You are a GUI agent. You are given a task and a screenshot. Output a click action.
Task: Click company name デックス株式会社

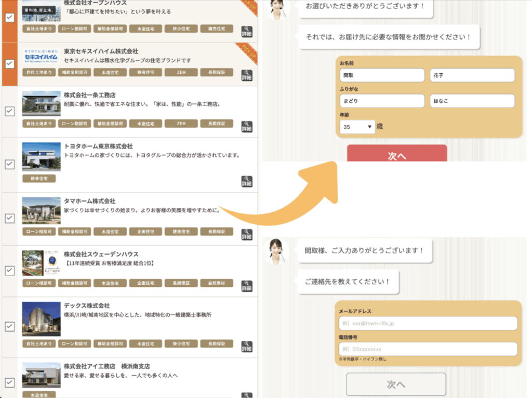pyautogui.click(x=87, y=306)
